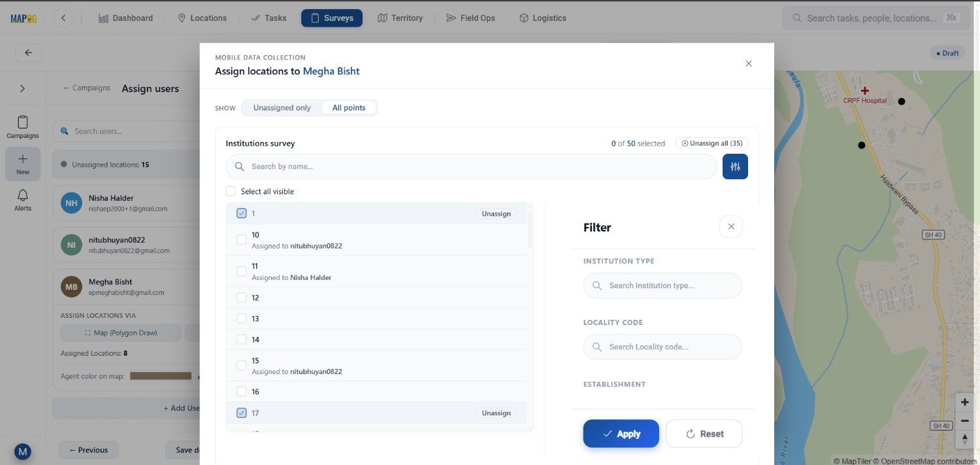Click the Draft status badge
This screenshot has width=980, height=465.
point(947,53)
